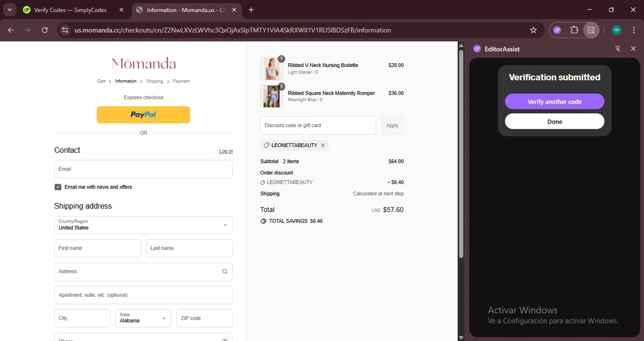Close the EditorAssist side panel
Screen dimensions: 644x341
tap(633, 49)
